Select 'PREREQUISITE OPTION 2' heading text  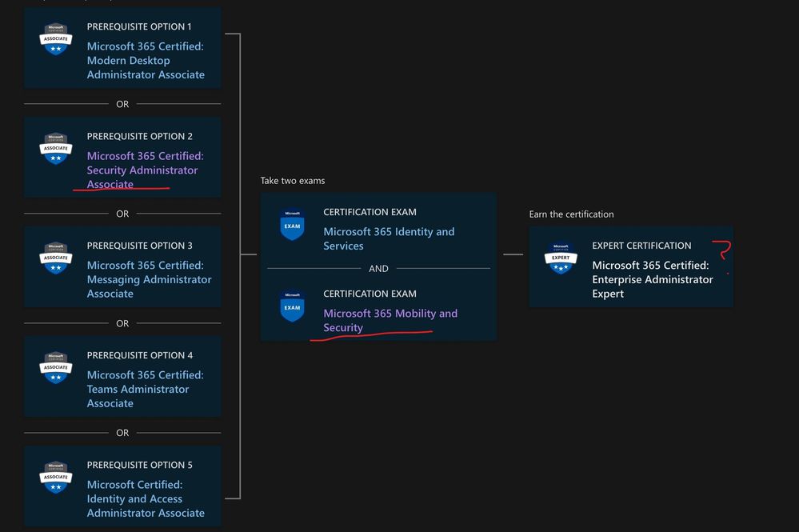coord(140,136)
